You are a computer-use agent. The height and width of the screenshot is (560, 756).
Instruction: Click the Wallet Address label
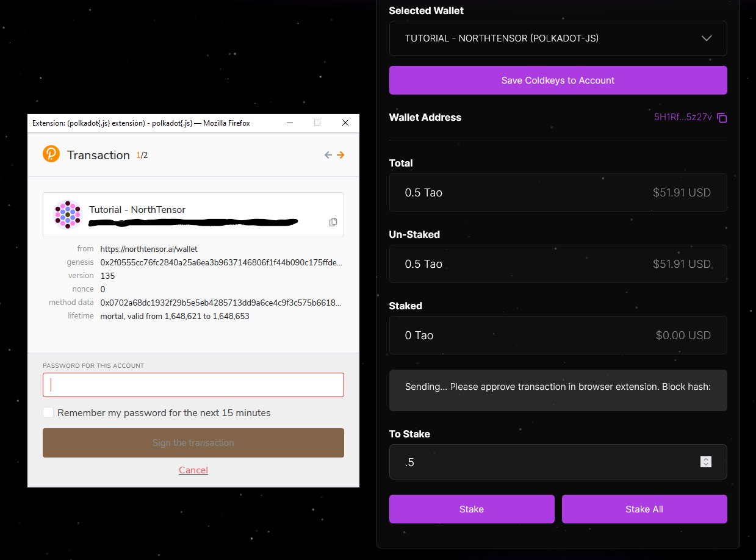point(425,117)
